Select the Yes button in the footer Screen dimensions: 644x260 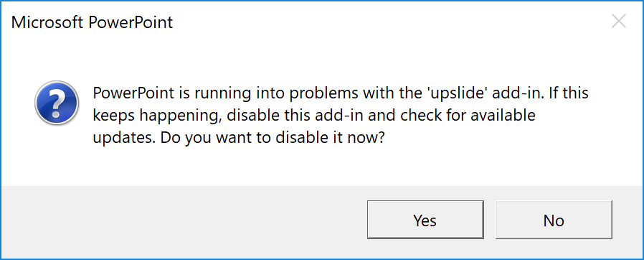(x=425, y=220)
